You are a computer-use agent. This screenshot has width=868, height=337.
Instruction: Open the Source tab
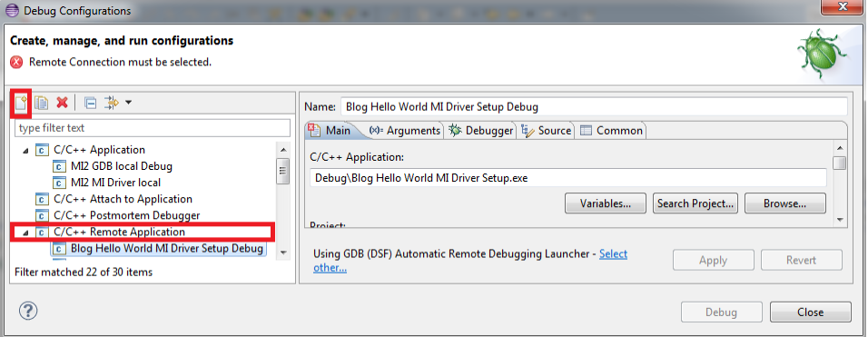click(547, 131)
